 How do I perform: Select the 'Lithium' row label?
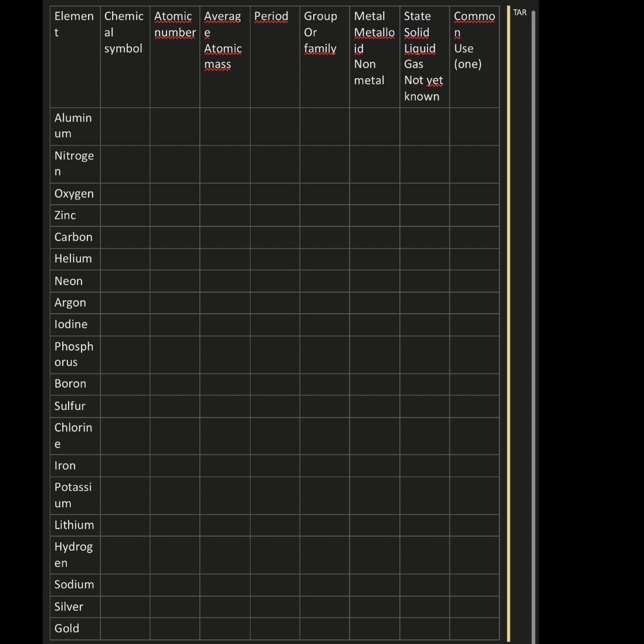coord(75,526)
